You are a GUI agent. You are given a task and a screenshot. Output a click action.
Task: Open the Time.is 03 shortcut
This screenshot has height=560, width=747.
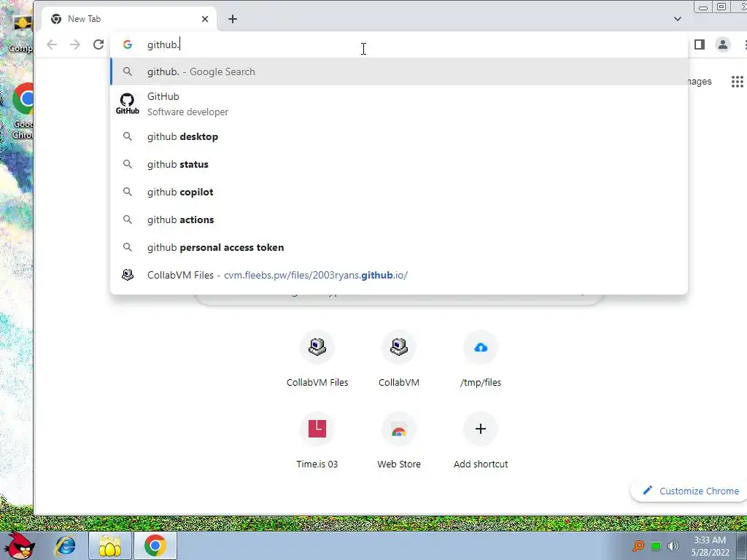pyautogui.click(x=317, y=441)
